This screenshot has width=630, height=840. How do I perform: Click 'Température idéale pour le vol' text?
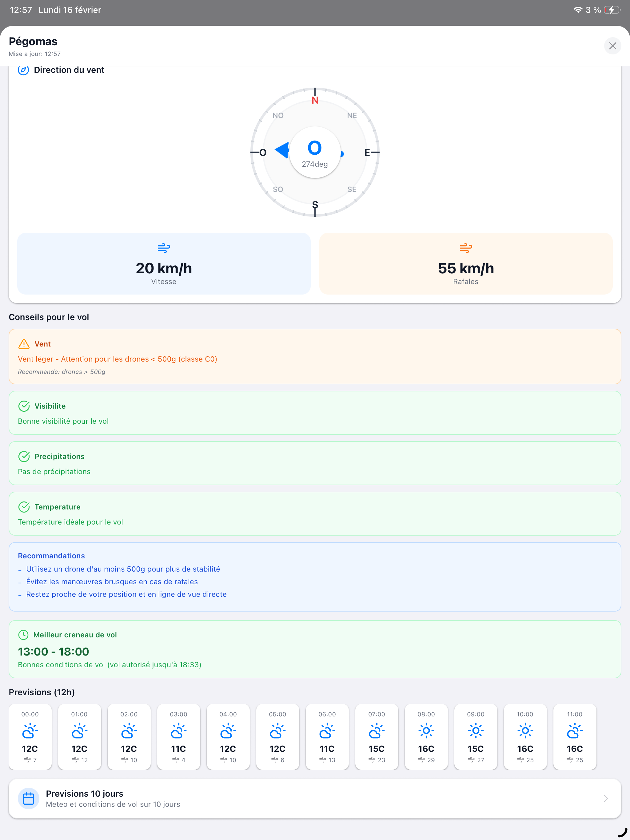click(70, 522)
